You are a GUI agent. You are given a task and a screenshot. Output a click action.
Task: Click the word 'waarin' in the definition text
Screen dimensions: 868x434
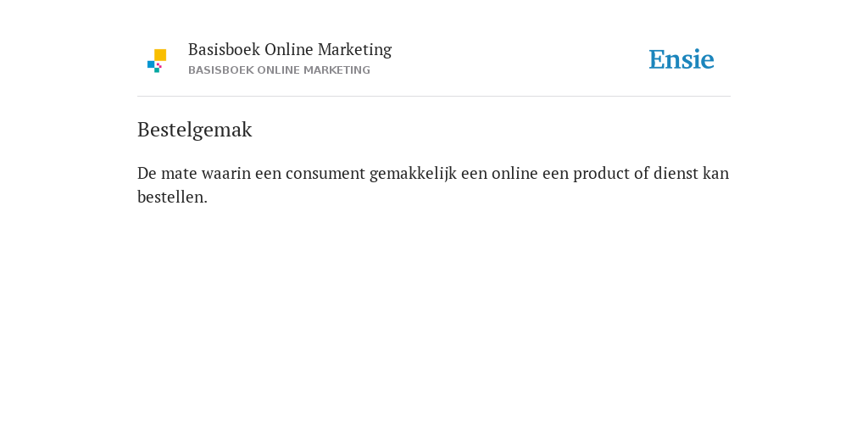pos(225,173)
